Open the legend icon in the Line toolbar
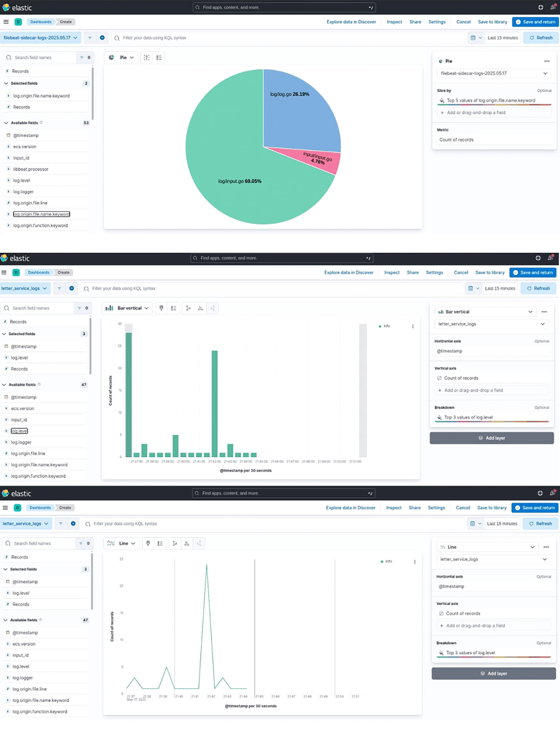The image size is (560, 740). pyautogui.click(x=160, y=543)
